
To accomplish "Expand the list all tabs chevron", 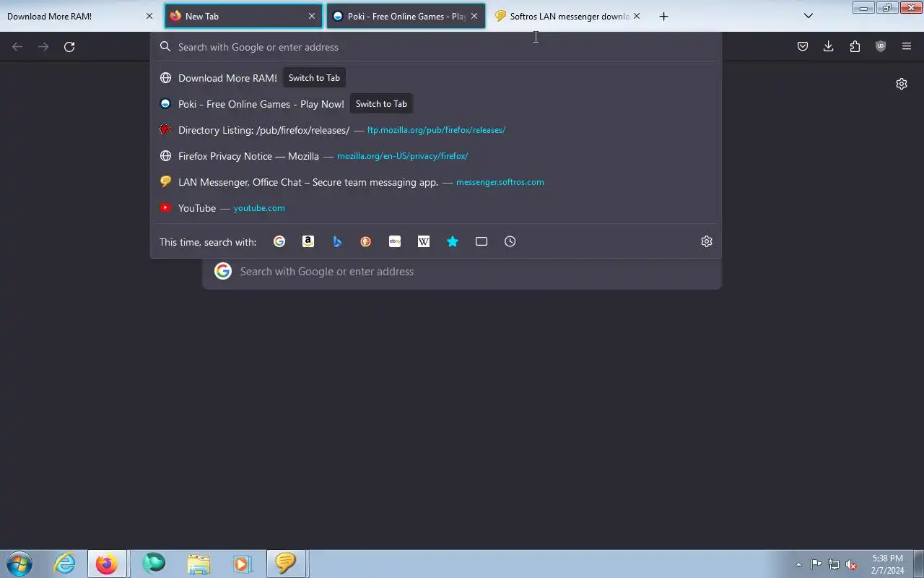I will click(808, 16).
